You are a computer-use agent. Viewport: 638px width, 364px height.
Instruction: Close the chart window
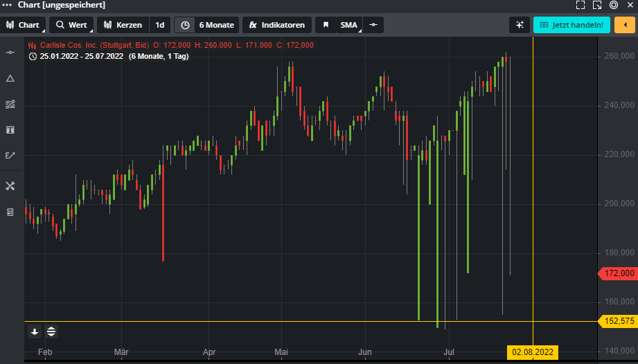click(x=630, y=5)
